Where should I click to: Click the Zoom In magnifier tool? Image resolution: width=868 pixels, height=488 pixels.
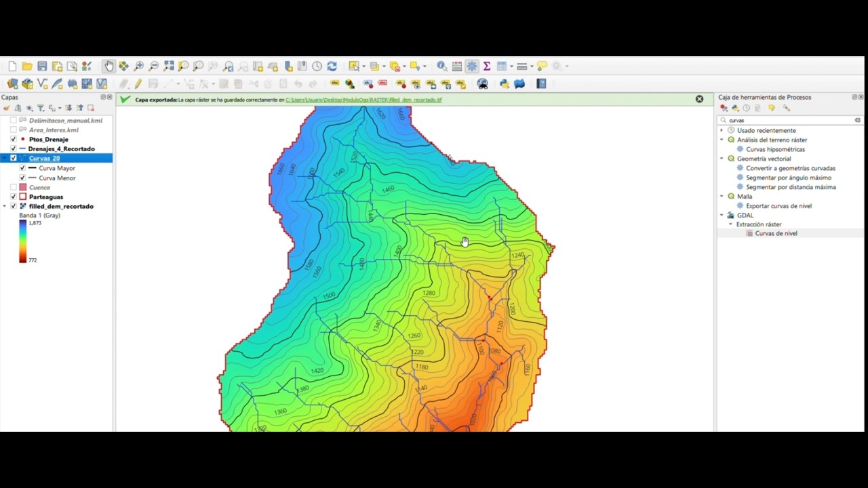point(139,66)
